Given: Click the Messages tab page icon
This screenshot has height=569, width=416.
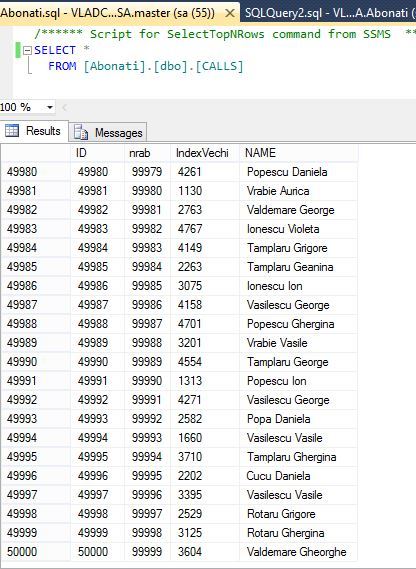Looking at the screenshot, I should coord(81,132).
